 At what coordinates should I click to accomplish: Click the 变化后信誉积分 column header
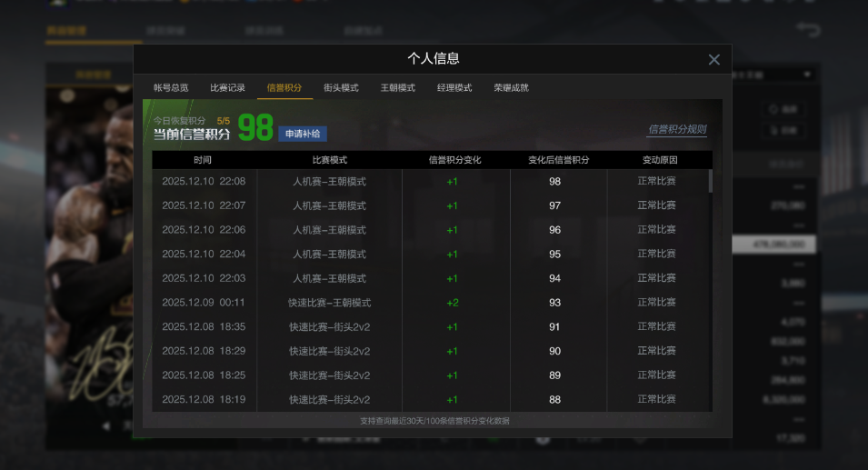click(x=559, y=160)
